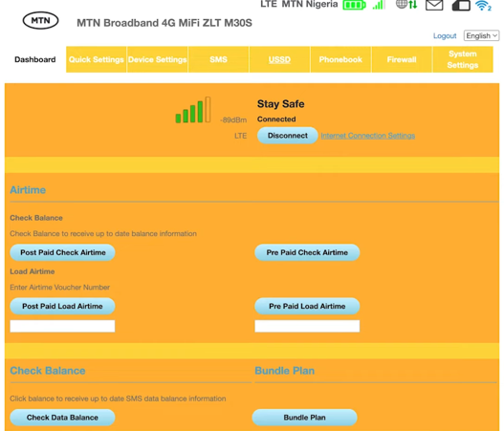Click Pre Paid Check Airtime button

(x=307, y=252)
